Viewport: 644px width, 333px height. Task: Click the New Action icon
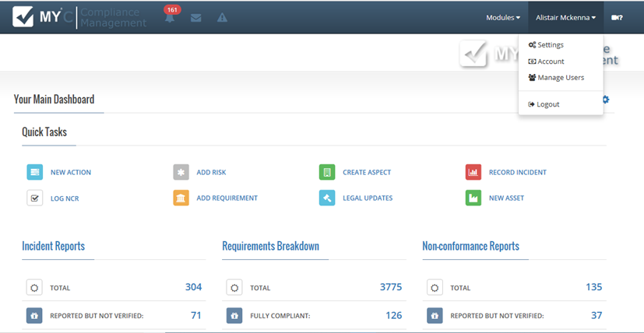click(34, 172)
